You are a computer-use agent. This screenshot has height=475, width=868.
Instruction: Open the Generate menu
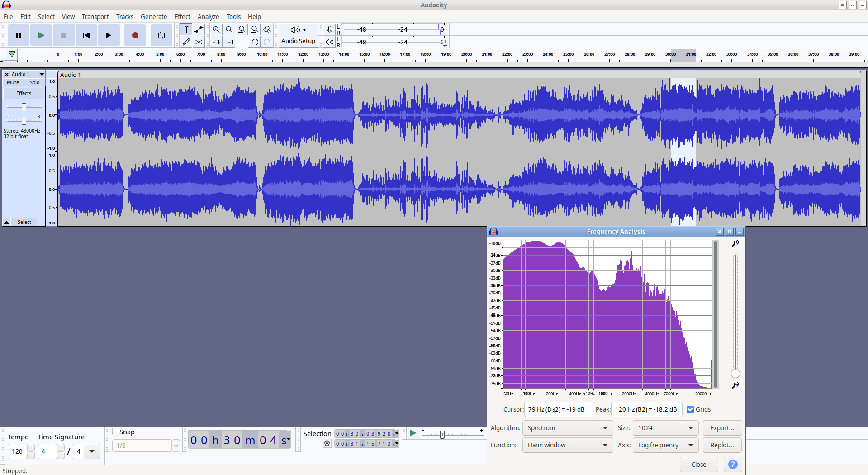click(x=154, y=17)
